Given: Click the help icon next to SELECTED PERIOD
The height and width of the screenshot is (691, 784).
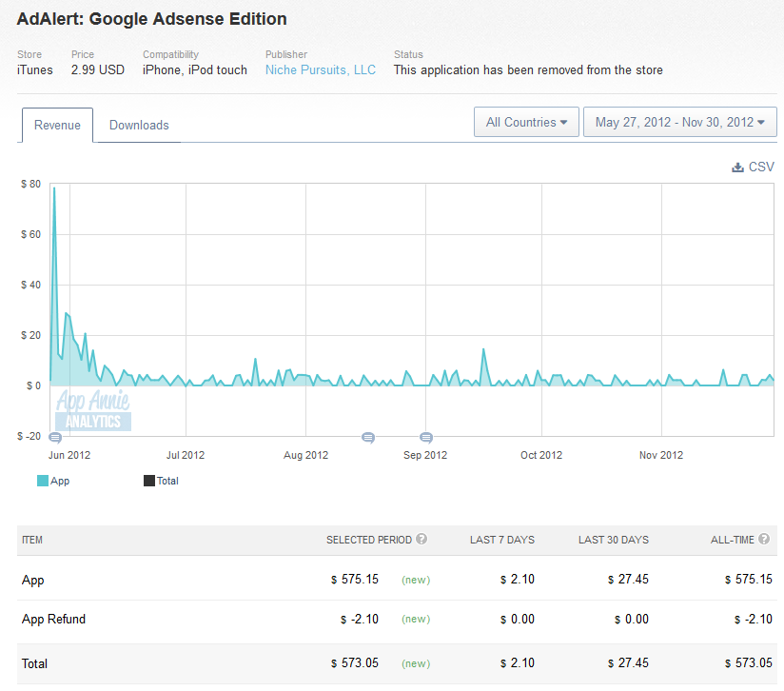Looking at the screenshot, I should (x=421, y=539).
